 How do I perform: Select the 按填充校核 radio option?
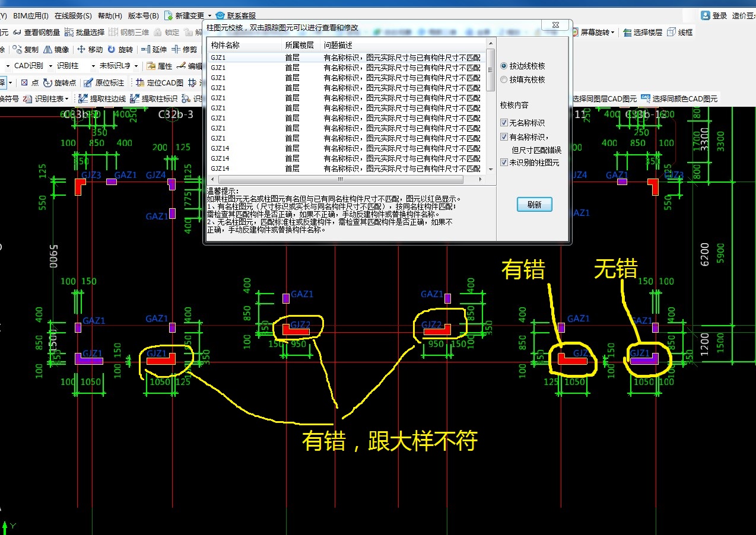coord(504,79)
